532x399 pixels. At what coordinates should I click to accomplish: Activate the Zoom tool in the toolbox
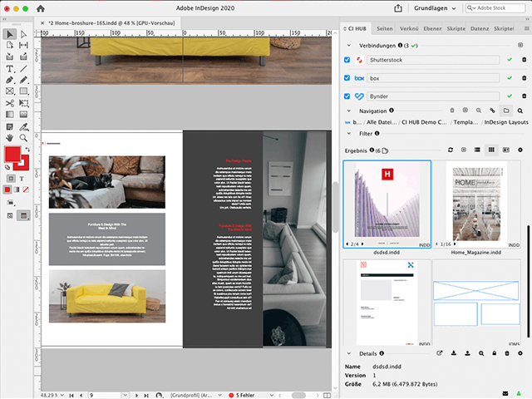(x=22, y=137)
